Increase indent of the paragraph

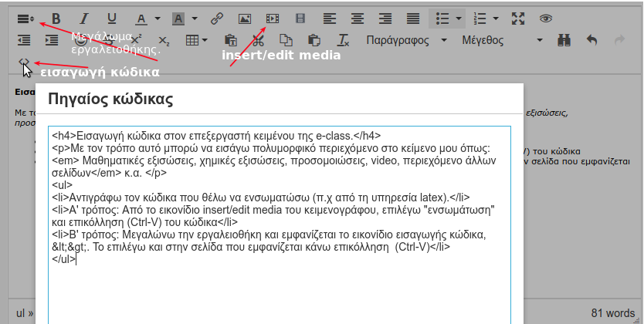point(52,40)
